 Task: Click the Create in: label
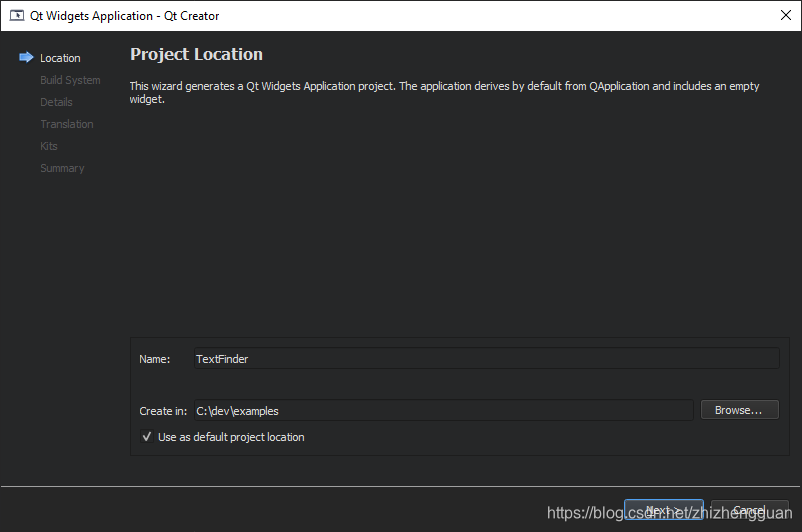163,411
